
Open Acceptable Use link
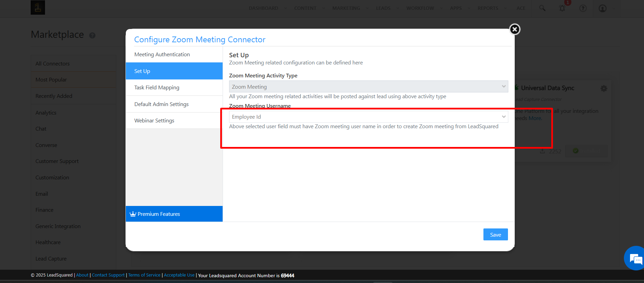pos(179,275)
